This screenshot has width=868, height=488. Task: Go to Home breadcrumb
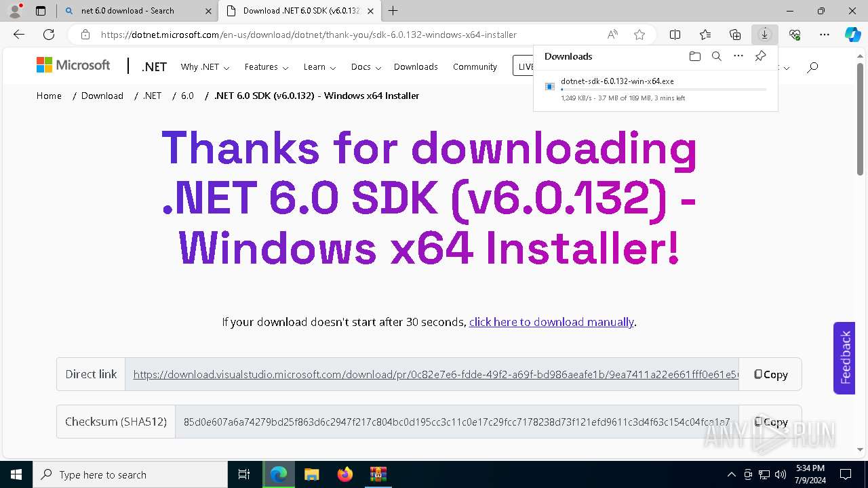pos(49,96)
